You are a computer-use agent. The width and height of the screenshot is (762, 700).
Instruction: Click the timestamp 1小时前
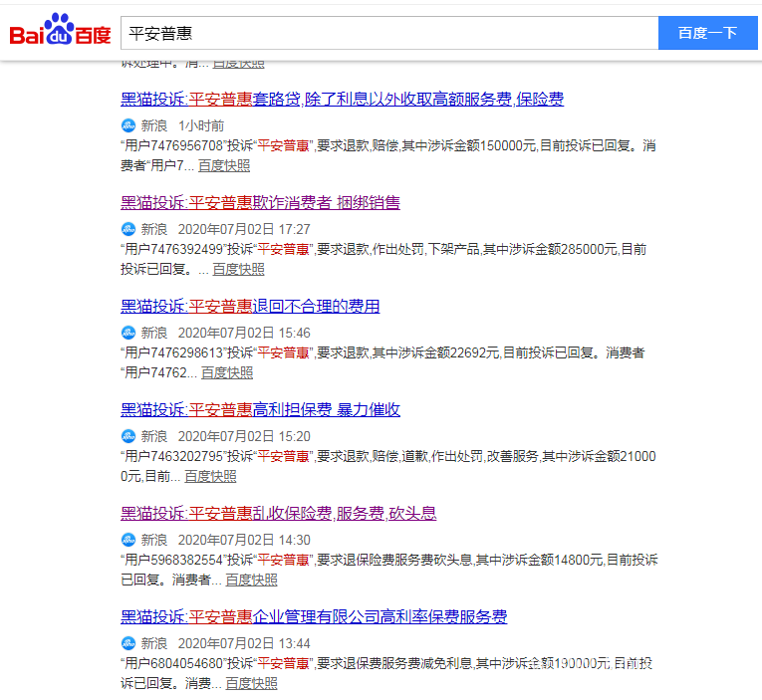(201, 125)
